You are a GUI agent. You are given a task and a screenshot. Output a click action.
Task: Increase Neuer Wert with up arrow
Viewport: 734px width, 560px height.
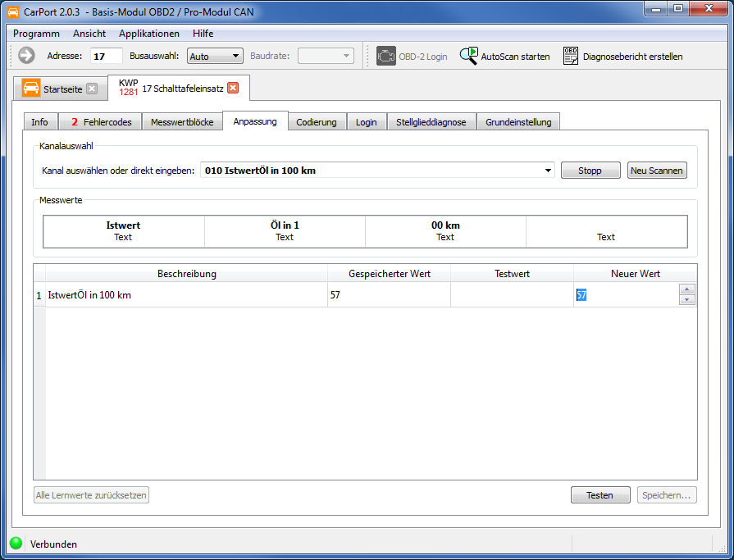click(x=686, y=289)
